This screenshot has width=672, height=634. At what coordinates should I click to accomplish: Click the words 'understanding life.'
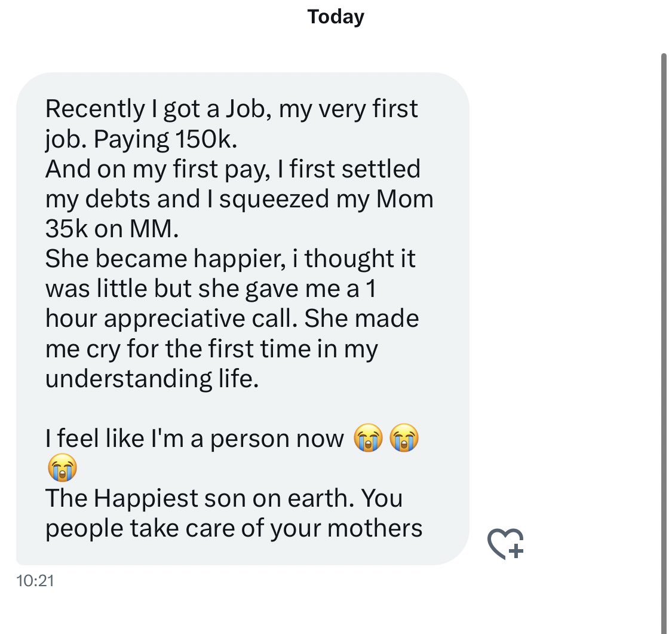152,378
